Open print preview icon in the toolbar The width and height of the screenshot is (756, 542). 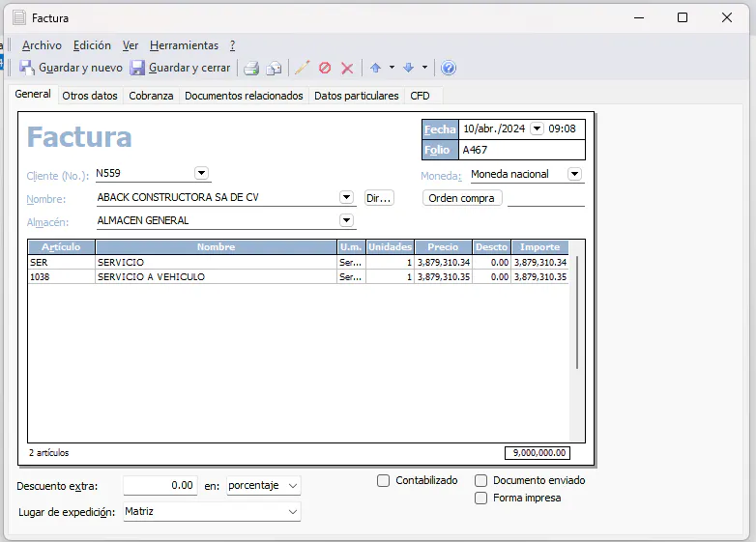tap(275, 68)
